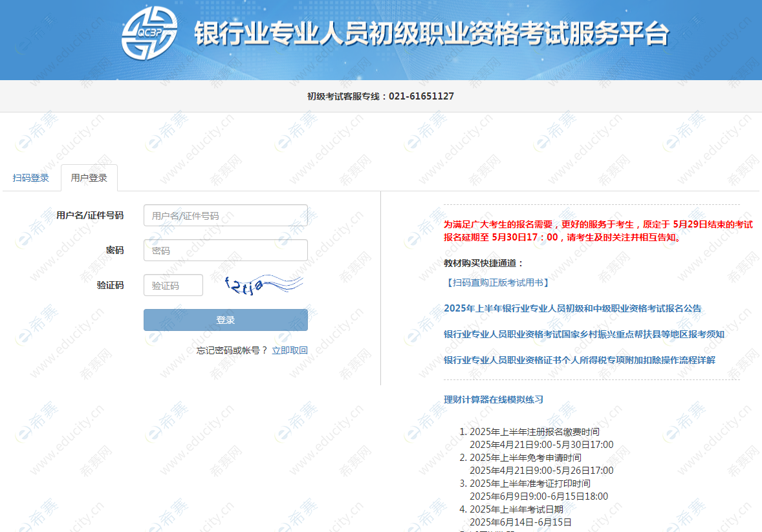This screenshot has width=762, height=532.
Task: Click the text 2025年4月21日9:00-5月26日17:00
Action: (541, 471)
